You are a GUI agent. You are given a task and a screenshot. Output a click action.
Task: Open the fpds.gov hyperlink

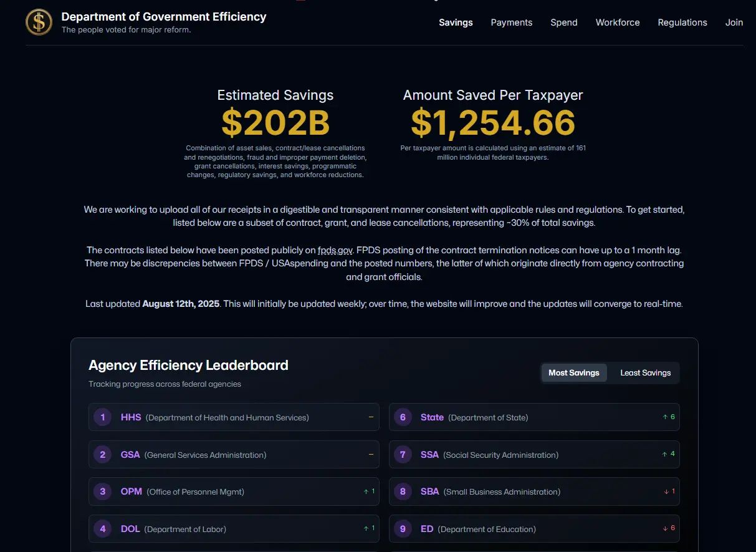tap(335, 250)
